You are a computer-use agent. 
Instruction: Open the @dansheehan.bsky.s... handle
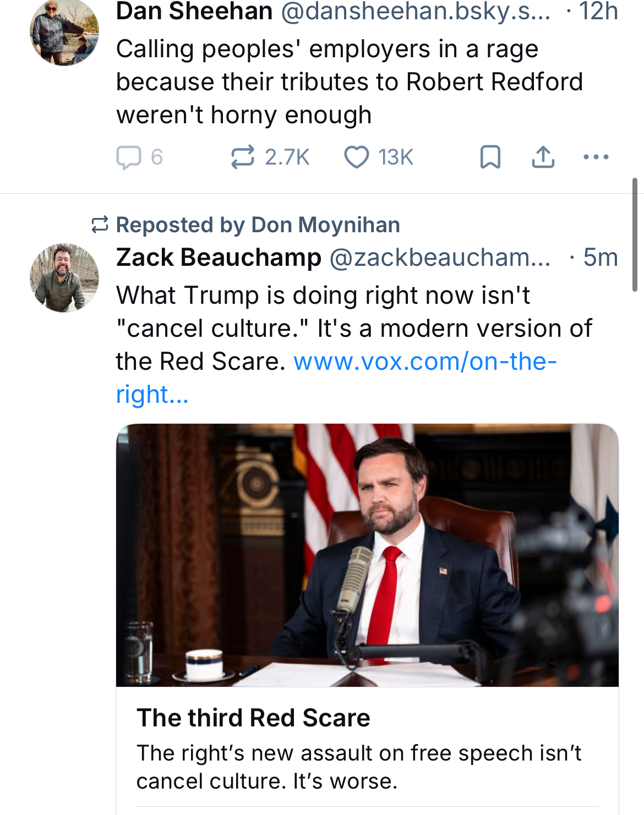coord(416,11)
